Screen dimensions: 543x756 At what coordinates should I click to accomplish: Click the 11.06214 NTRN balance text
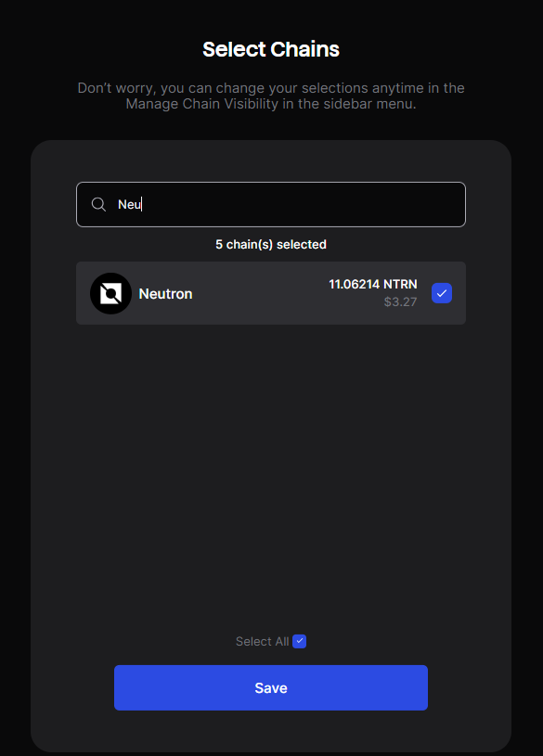coord(372,284)
